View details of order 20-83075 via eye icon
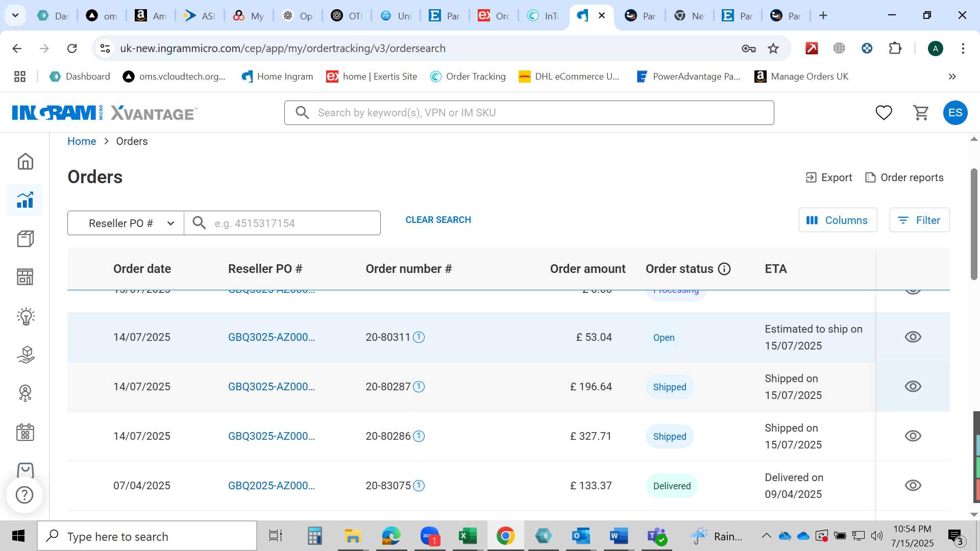 click(913, 486)
